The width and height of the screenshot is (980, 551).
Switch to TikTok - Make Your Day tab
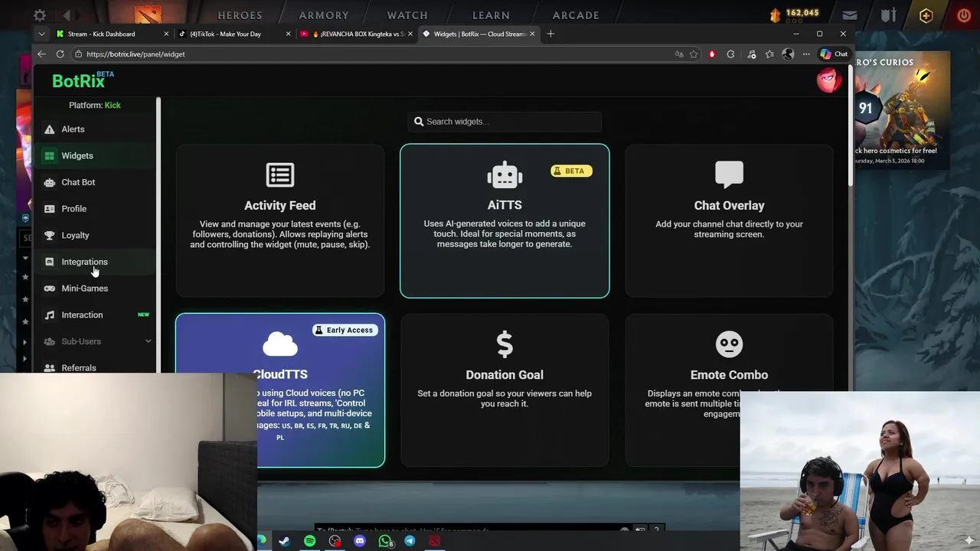[x=234, y=34]
